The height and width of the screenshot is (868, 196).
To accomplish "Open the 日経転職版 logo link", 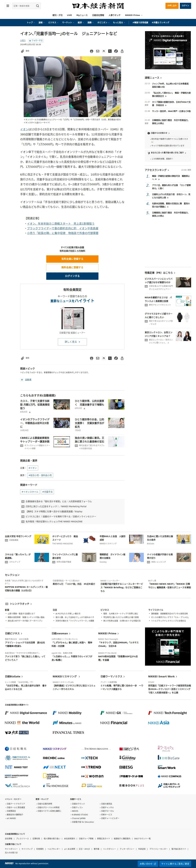I will 15,749.
